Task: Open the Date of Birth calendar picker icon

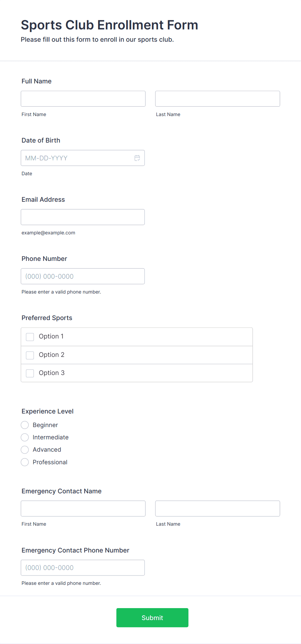Action: point(137,158)
